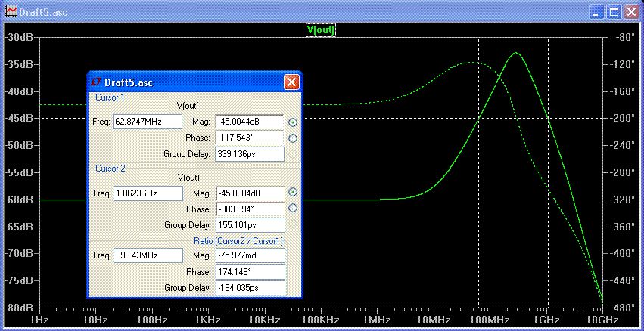Close the cursor readout dialog
Viewport: 644px width, 331px height.
(x=291, y=82)
